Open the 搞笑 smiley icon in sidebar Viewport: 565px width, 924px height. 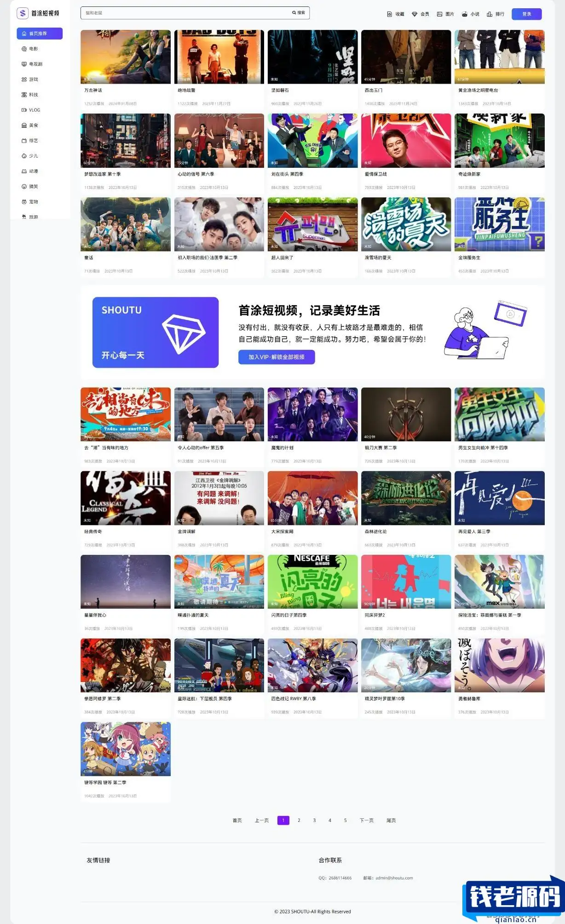click(24, 187)
